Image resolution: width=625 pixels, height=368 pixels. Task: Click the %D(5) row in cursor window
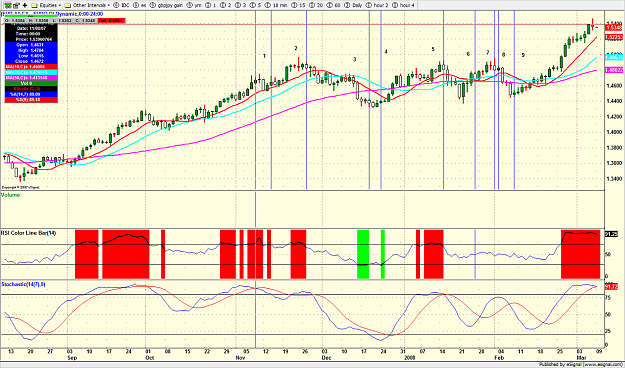31,99
